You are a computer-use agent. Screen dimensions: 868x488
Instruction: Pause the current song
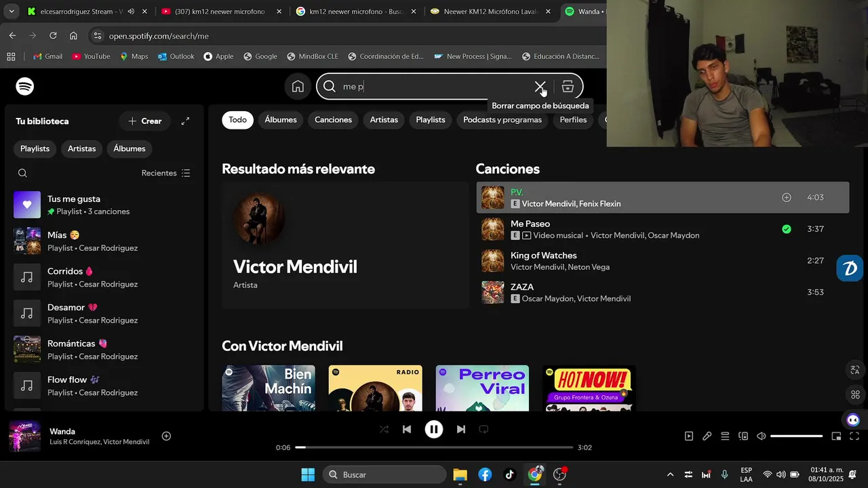(434, 429)
